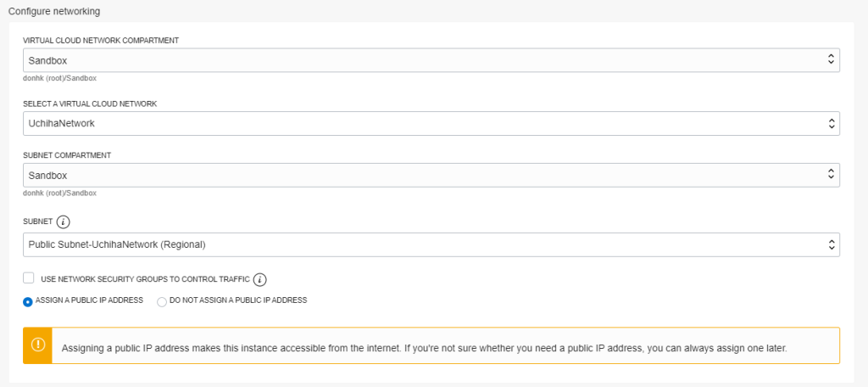Open the Virtual Cloud Network Compartment dropdown

[431, 60]
